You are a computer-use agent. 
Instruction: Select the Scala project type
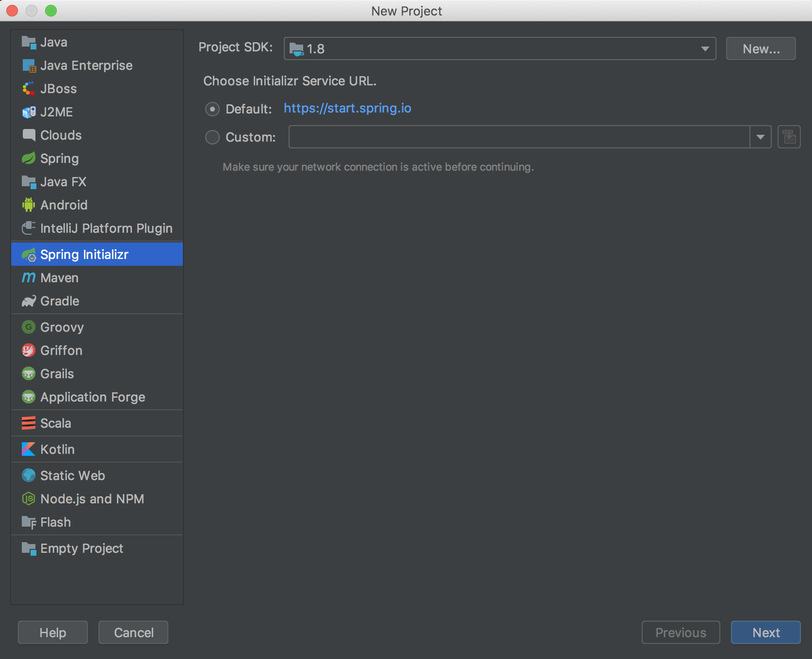tap(55, 423)
